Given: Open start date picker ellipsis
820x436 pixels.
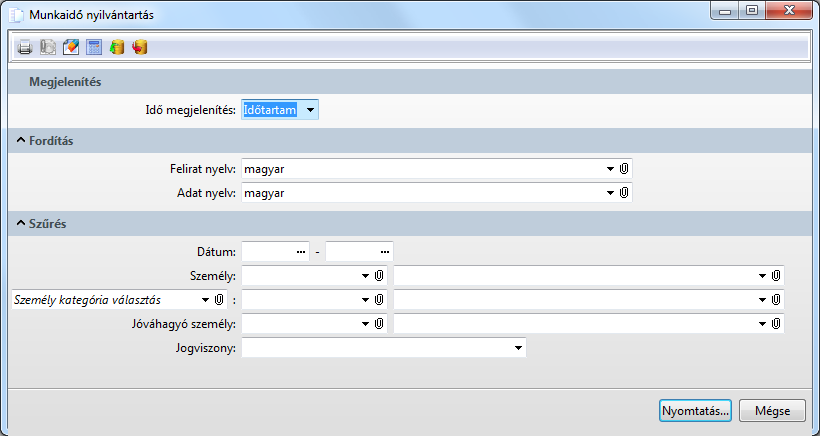Looking at the screenshot, I should tap(301, 252).
